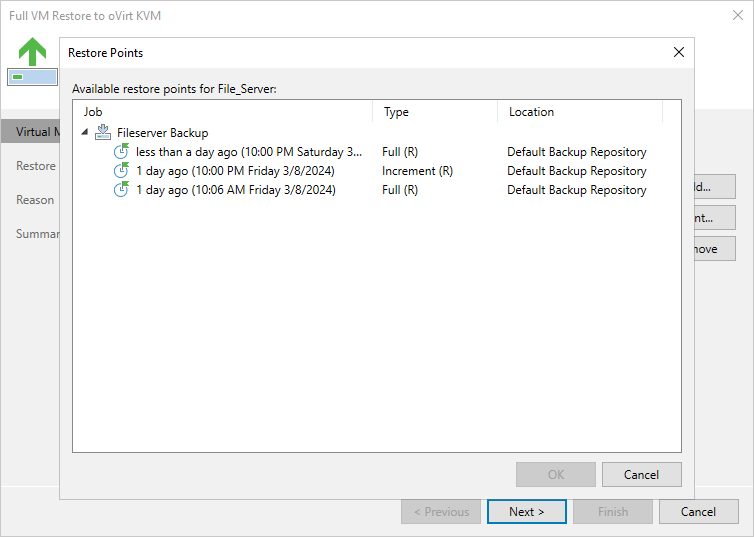The height and width of the screenshot is (537, 754).
Task: Close the Restore Points dialog with X
Action: pyautogui.click(x=678, y=52)
